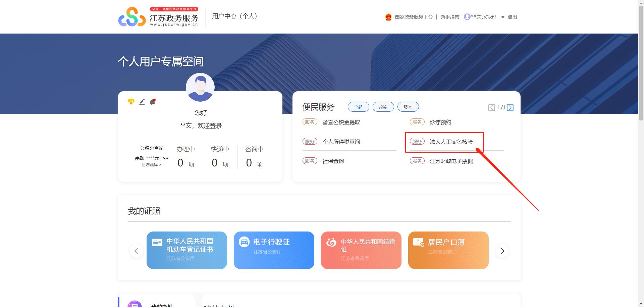Go to next page of 便民服务

pos(510,108)
